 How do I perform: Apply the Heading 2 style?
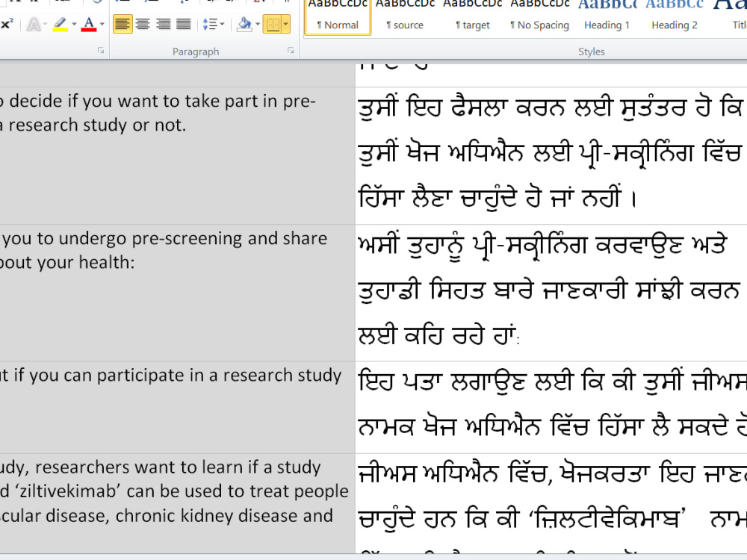pyautogui.click(x=675, y=17)
